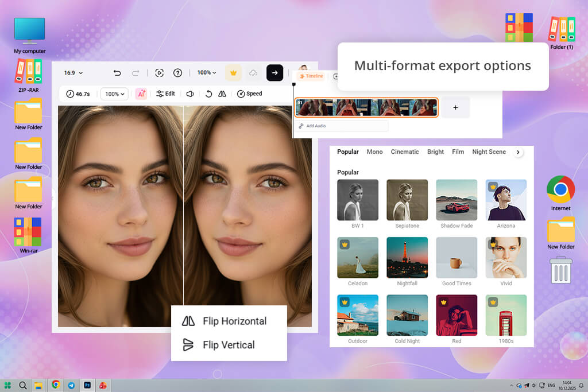Open the Speed control
588x392 pixels.
[249, 94]
